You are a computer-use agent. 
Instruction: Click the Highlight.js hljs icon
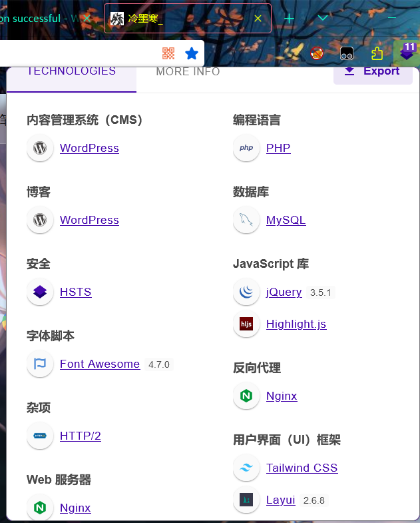(246, 324)
